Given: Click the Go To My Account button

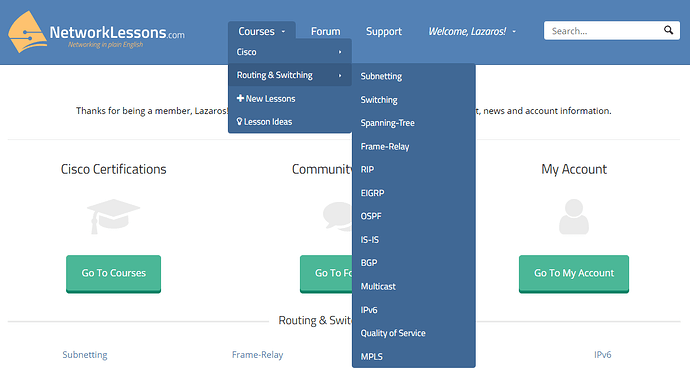Looking at the screenshot, I should 574,273.
